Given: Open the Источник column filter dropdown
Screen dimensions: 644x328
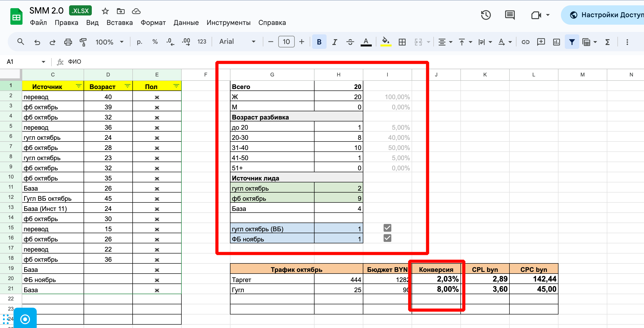Looking at the screenshot, I should (x=79, y=86).
